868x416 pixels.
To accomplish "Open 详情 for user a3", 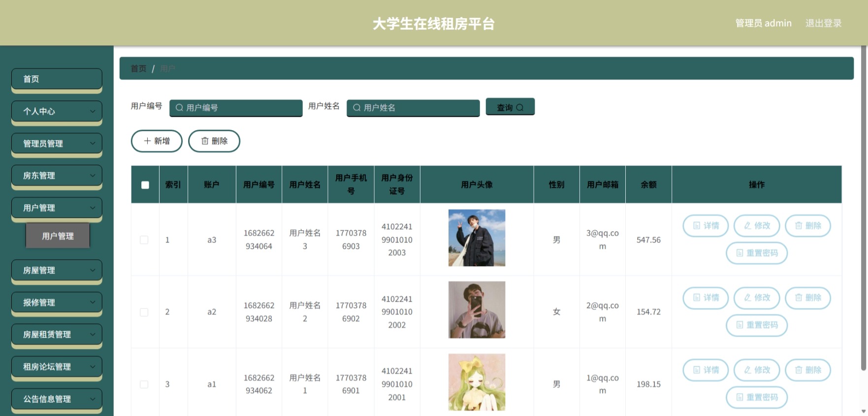I will (x=706, y=226).
